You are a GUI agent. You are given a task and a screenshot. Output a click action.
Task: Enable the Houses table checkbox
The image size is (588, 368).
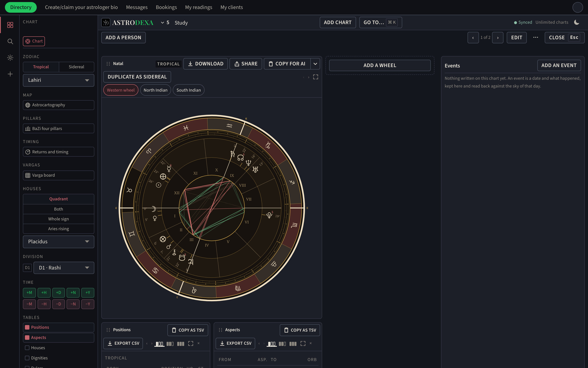(27, 348)
